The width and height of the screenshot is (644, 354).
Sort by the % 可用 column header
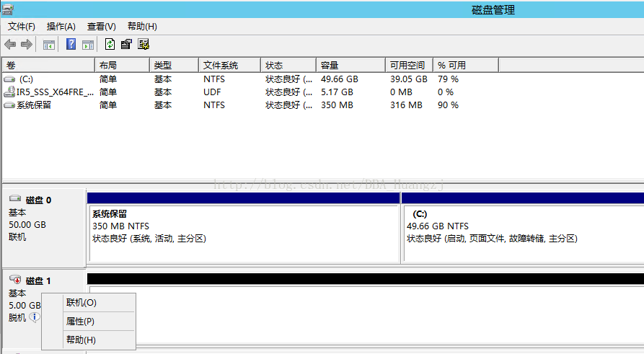click(x=466, y=66)
